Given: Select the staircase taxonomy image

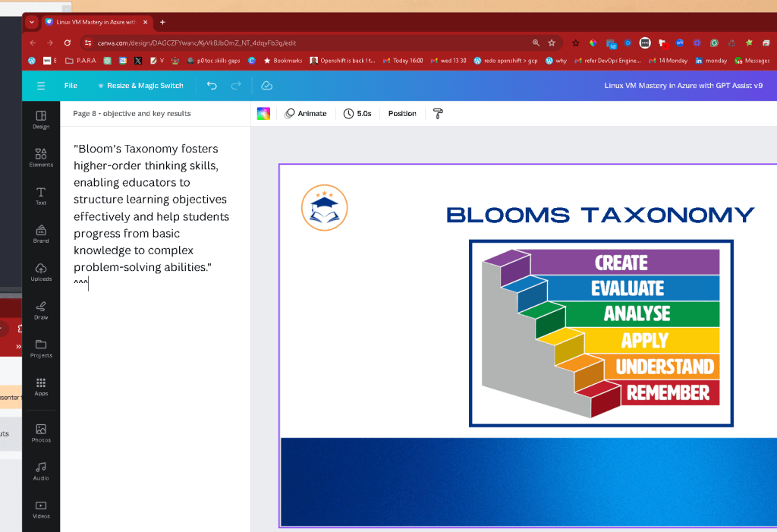Looking at the screenshot, I should (601, 333).
